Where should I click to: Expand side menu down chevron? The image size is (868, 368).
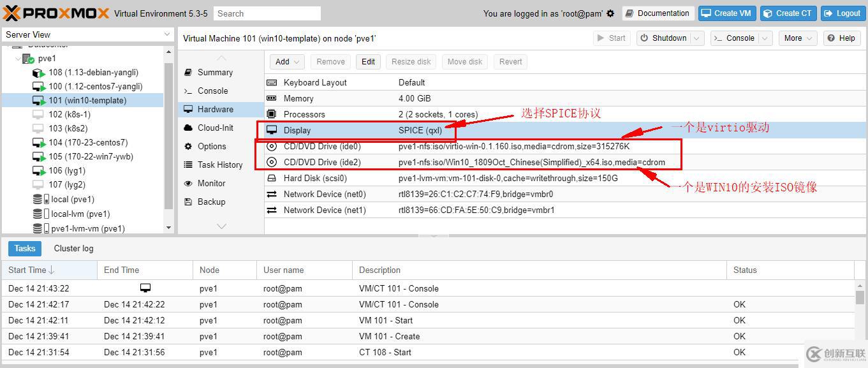221,226
